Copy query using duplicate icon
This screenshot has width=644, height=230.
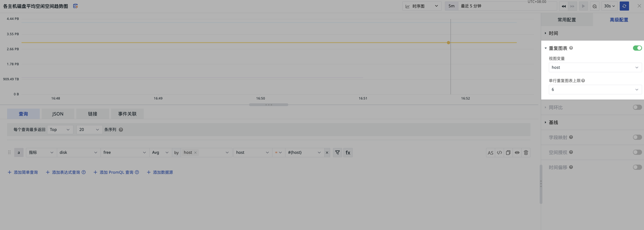coord(508,153)
